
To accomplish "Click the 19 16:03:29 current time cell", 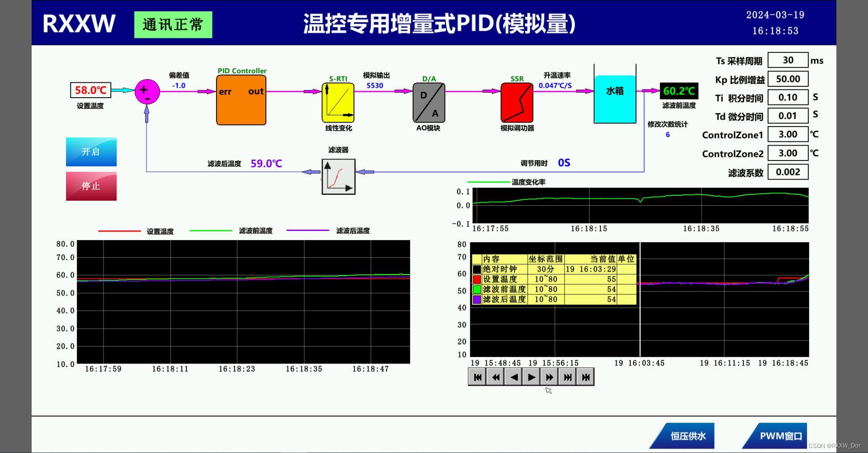I will pyautogui.click(x=591, y=269).
